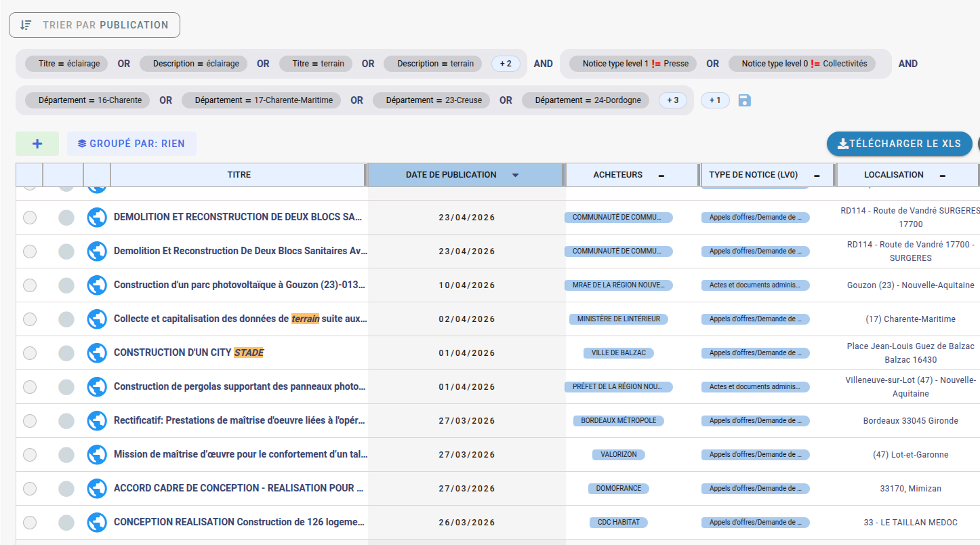The height and width of the screenshot is (545, 980).
Task: Open title CONSTRUCTION D'UN CITY STADE
Action: click(188, 352)
